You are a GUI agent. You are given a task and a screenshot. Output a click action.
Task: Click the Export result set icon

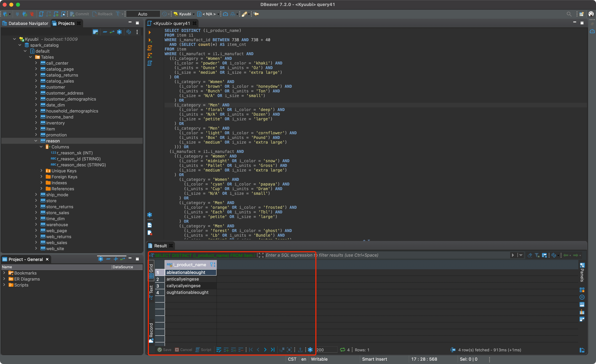tap(300, 350)
